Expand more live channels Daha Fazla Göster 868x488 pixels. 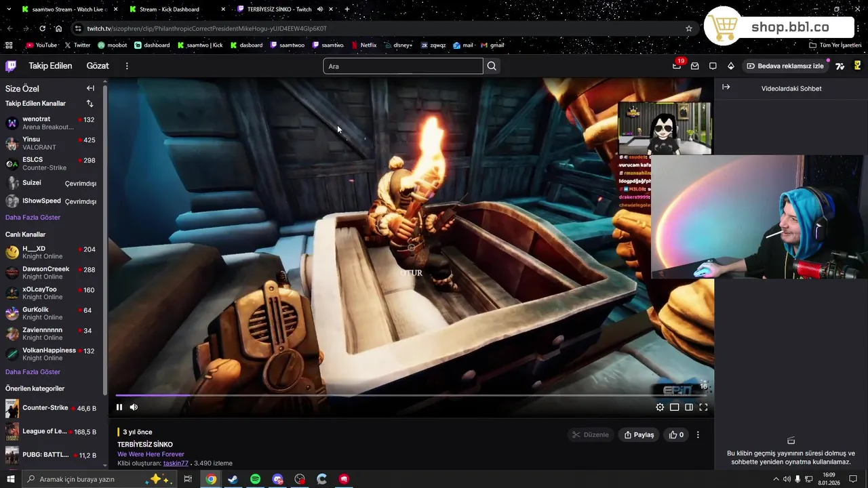pos(33,372)
